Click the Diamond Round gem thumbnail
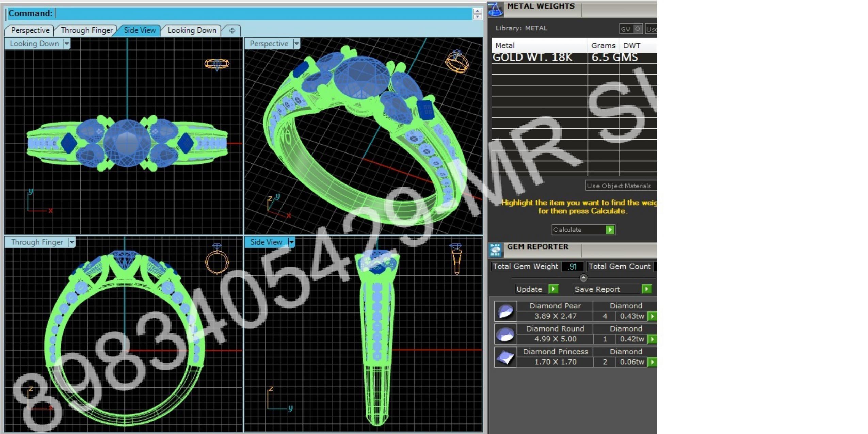The width and height of the screenshot is (868, 434). tap(505, 334)
